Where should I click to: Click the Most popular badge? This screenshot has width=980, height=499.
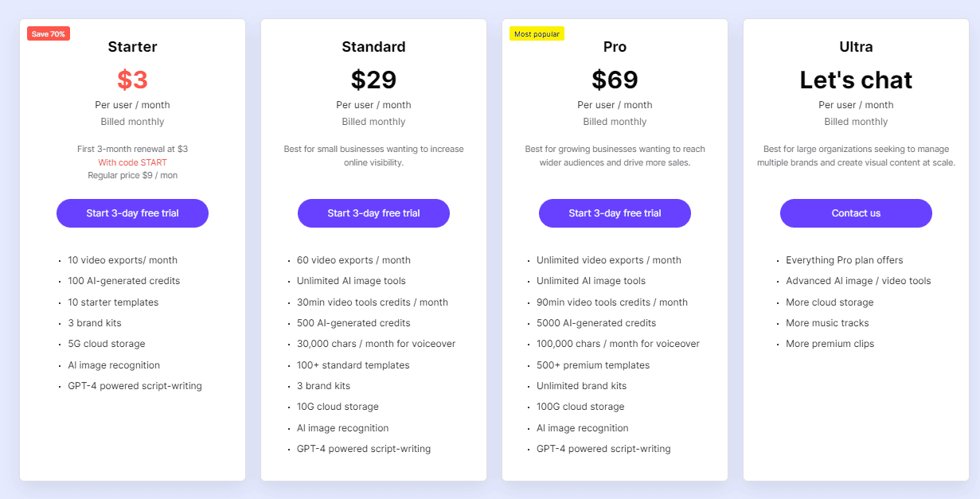[x=537, y=33]
